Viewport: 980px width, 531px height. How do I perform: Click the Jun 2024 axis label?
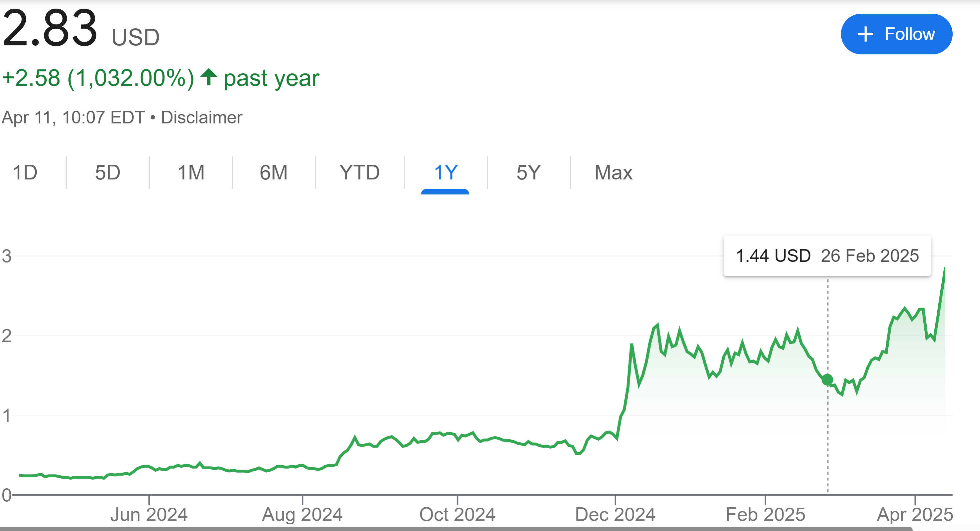click(x=149, y=515)
